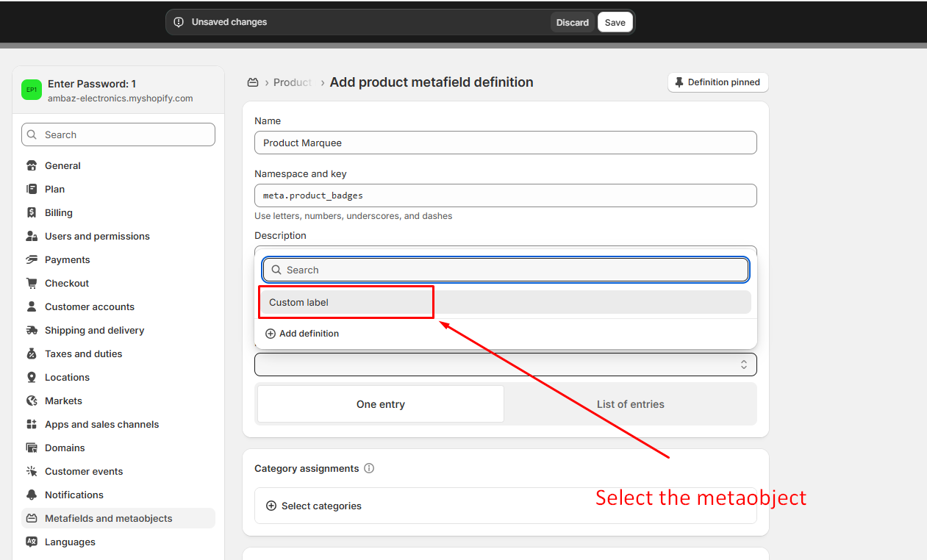927x560 pixels.
Task: Go to Customer accounts settings
Action: (x=89, y=306)
